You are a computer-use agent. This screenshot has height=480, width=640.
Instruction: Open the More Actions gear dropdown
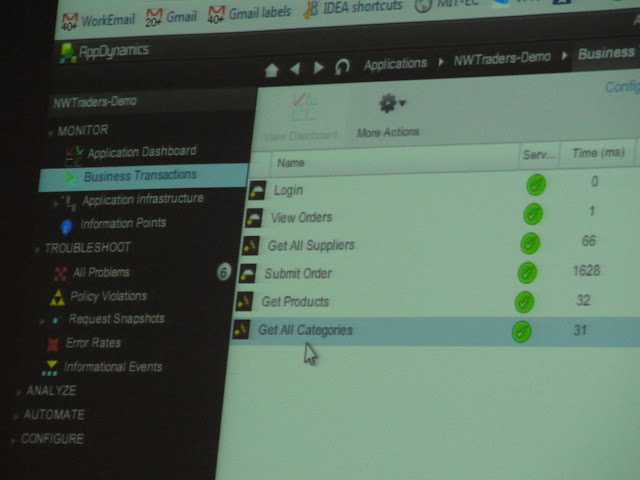pos(388,116)
